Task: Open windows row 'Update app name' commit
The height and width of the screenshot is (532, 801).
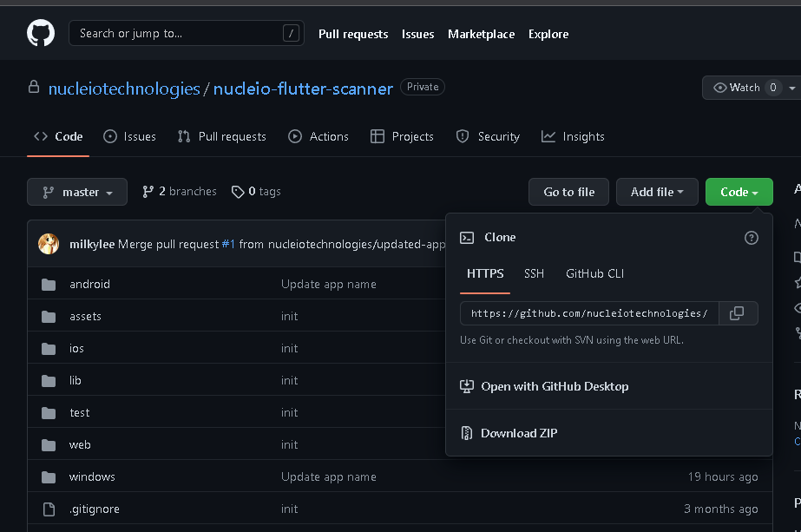Action: coord(329,476)
